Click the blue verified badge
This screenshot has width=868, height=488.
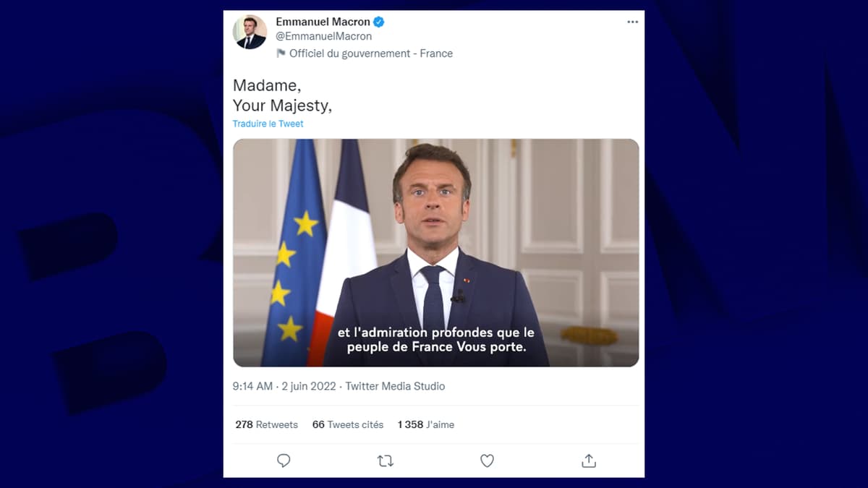(x=379, y=22)
